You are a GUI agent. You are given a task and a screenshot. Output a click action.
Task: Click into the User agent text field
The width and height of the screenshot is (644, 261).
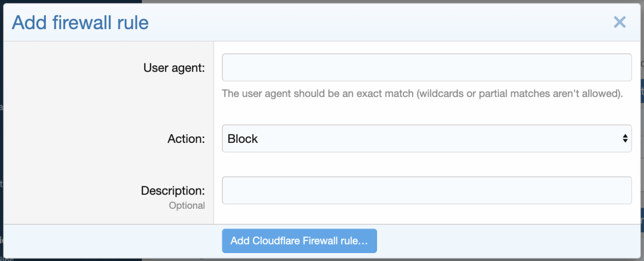click(x=426, y=67)
